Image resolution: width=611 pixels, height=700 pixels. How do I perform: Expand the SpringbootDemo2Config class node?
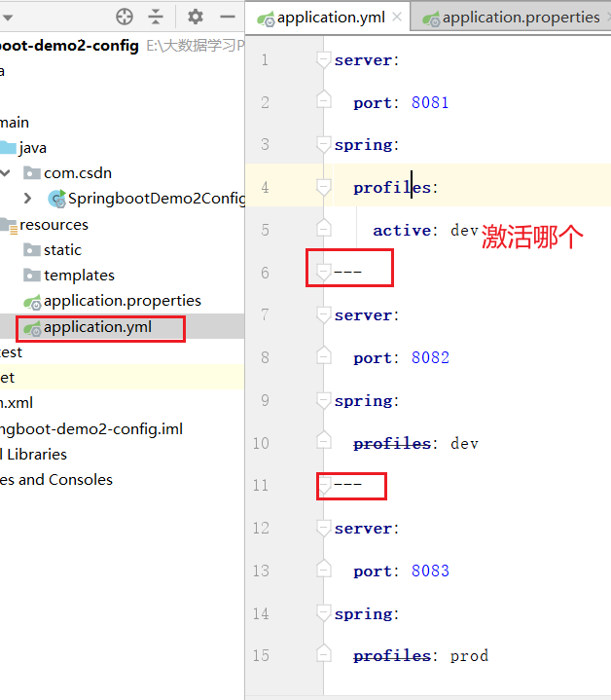pos(27,198)
